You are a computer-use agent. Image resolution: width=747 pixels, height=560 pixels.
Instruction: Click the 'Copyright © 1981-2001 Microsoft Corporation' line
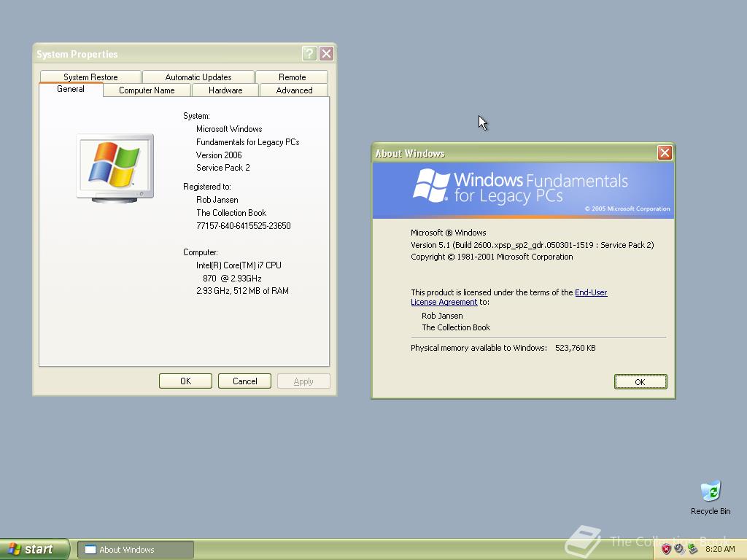pyautogui.click(x=492, y=257)
